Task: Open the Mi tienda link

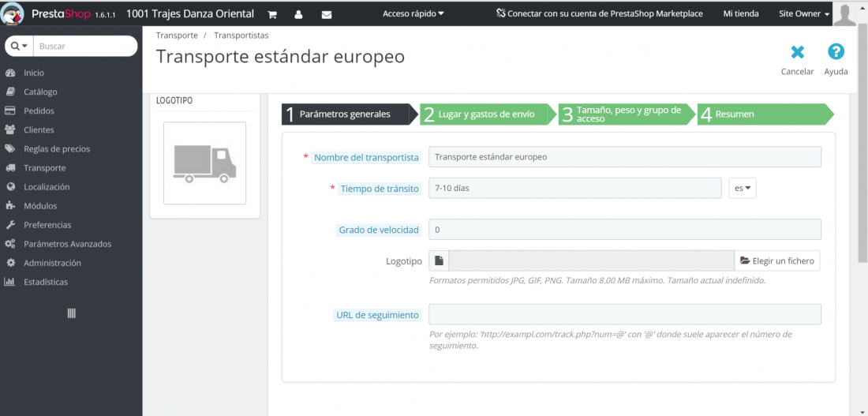Action: point(741,14)
